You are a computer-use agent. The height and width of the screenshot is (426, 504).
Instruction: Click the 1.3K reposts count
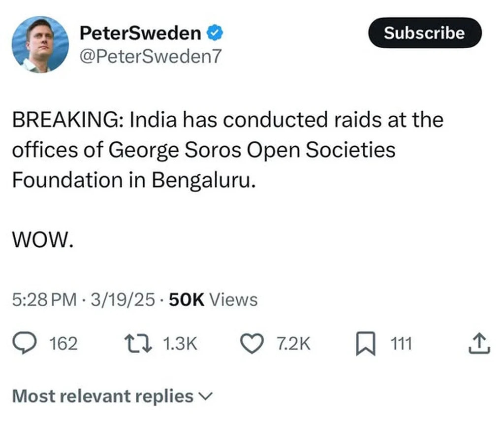tap(179, 343)
